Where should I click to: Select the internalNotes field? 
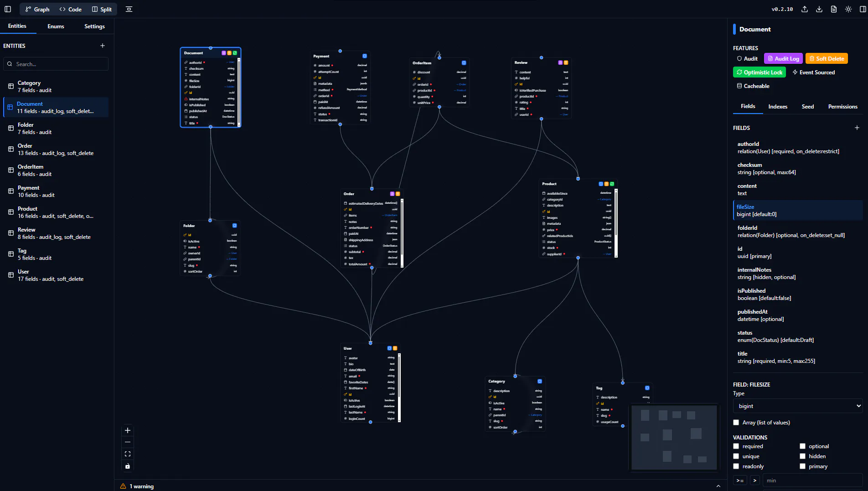pos(798,274)
